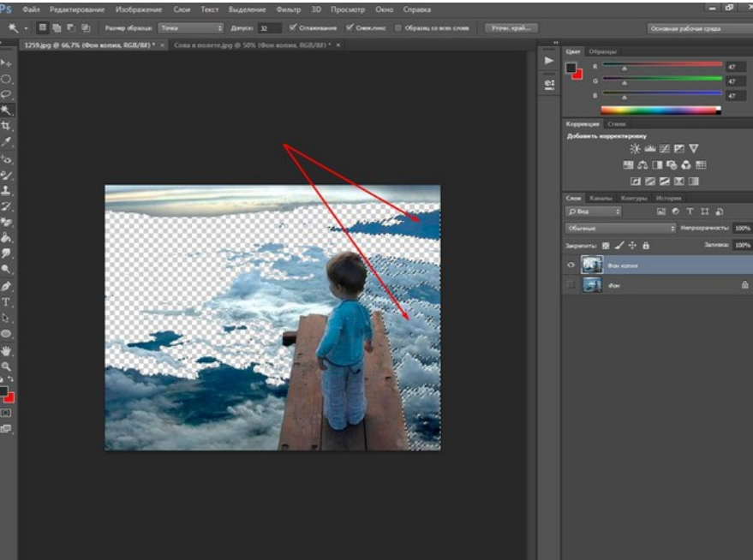Select the Hand tool

(x=6, y=351)
